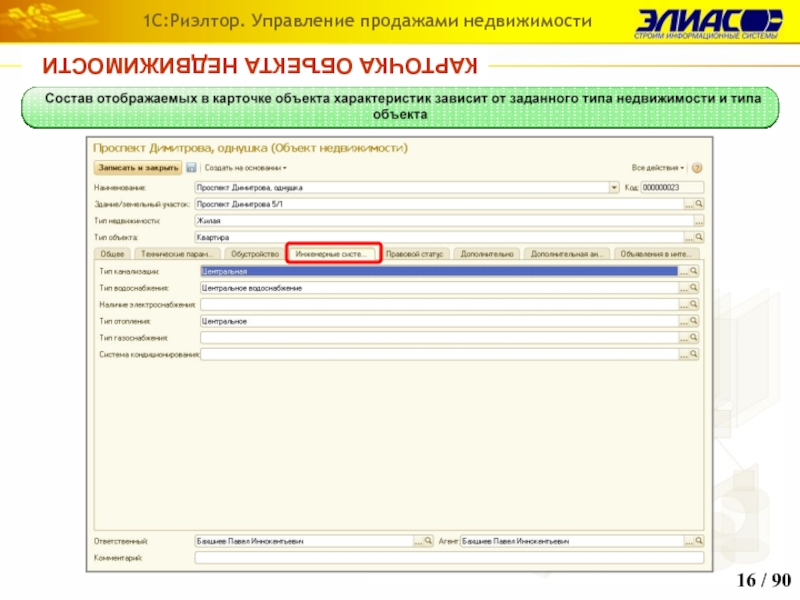Go to the Инженерные систе... tab
This screenshot has width=800, height=600.
point(334,254)
